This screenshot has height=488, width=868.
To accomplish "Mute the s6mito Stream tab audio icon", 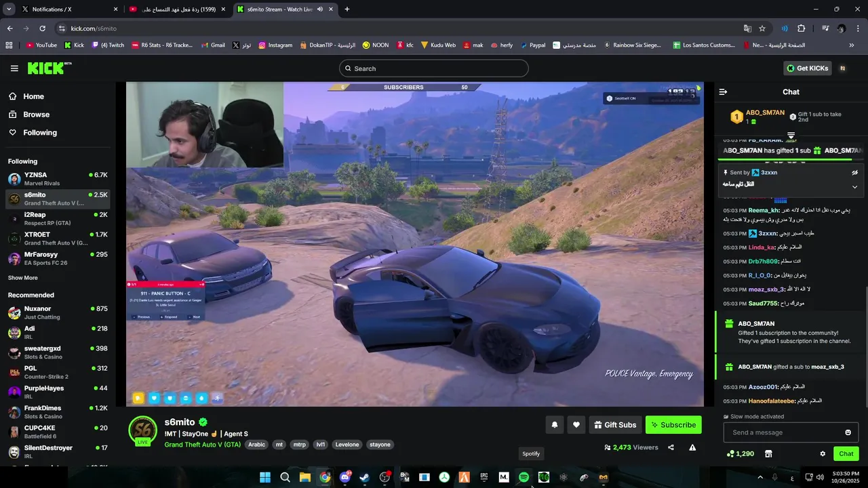I will pos(319,9).
